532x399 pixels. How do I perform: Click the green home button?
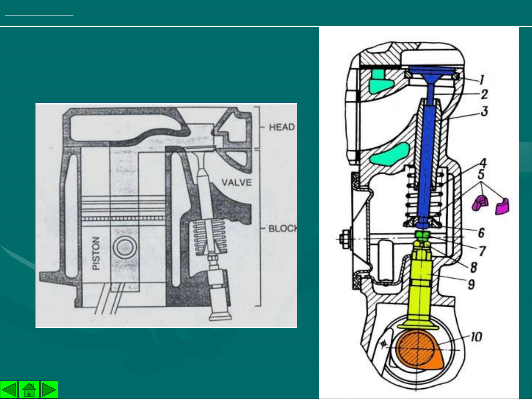29,390
